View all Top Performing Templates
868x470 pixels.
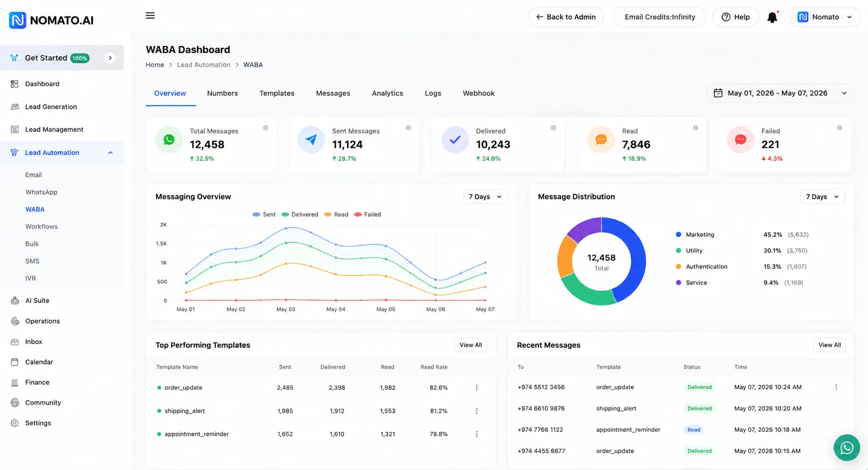(x=471, y=345)
